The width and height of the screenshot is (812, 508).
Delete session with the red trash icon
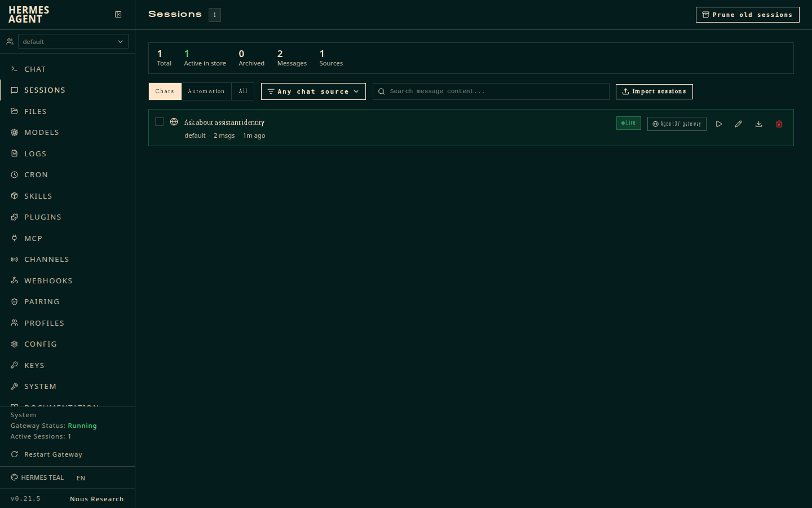[x=779, y=124]
